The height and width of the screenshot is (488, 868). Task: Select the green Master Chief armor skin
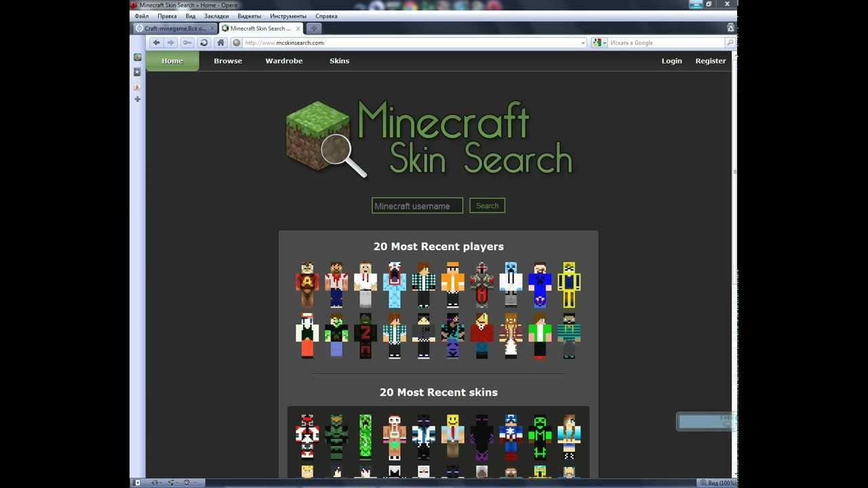336,437
